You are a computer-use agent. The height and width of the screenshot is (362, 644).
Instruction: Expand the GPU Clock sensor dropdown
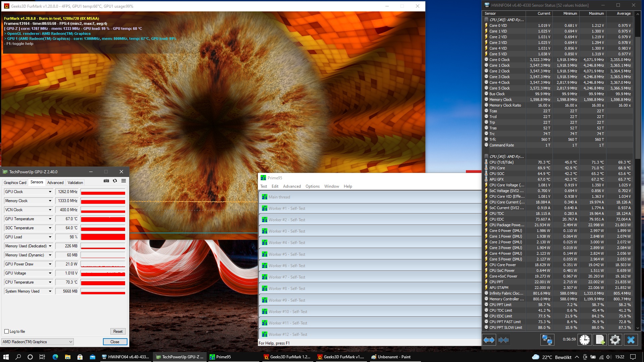50,192
